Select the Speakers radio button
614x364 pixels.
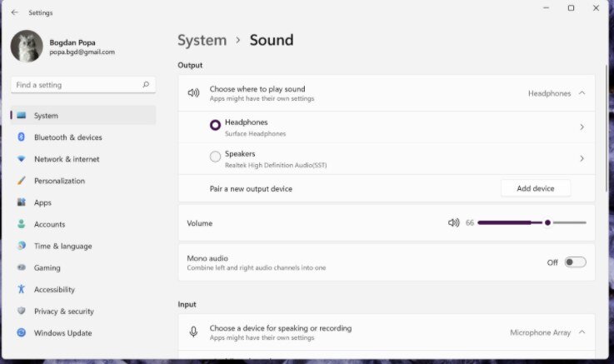(216, 156)
